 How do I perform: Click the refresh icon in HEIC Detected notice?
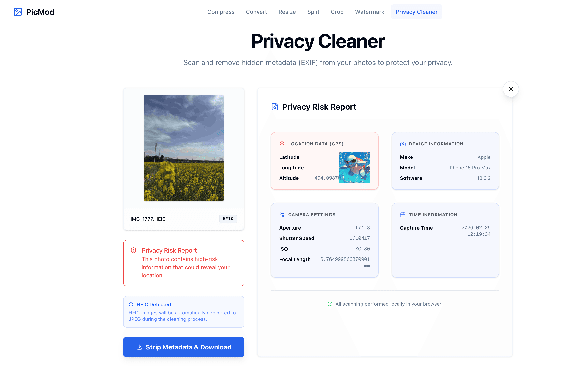(x=131, y=304)
